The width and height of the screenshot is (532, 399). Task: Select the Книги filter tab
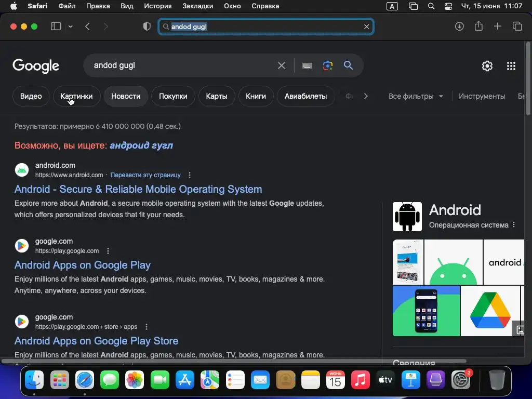pos(256,96)
